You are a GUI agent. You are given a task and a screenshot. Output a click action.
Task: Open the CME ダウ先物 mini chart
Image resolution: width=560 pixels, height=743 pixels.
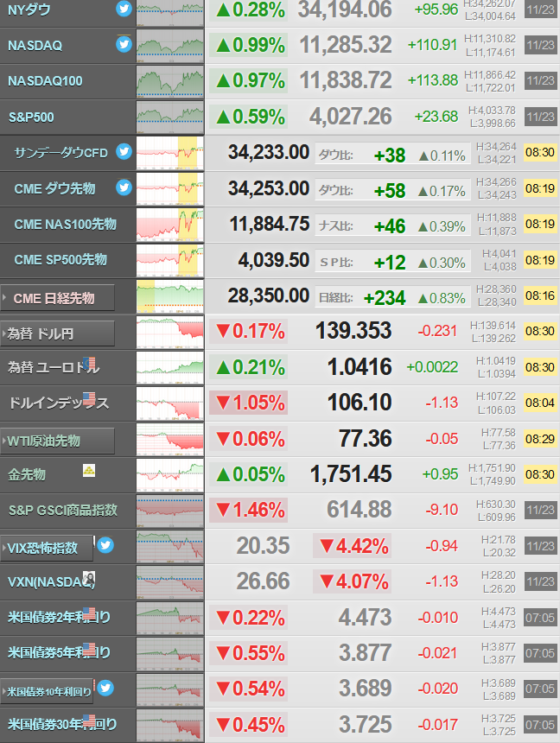[x=169, y=188]
